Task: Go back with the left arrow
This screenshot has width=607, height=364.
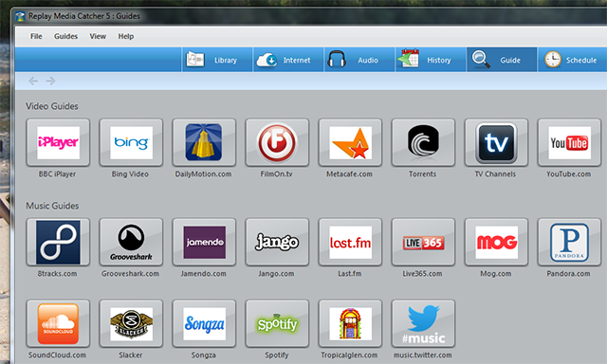Action: point(33,81)
